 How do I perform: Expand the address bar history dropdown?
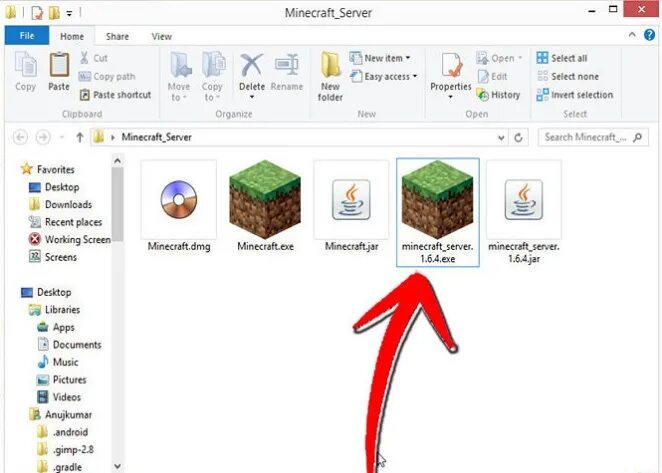click(x=501, y=138)
